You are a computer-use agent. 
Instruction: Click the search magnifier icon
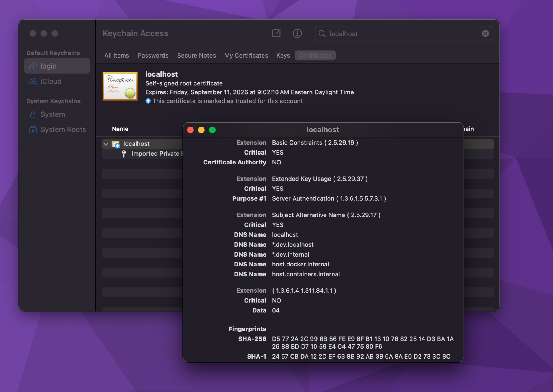click(322, 33)
